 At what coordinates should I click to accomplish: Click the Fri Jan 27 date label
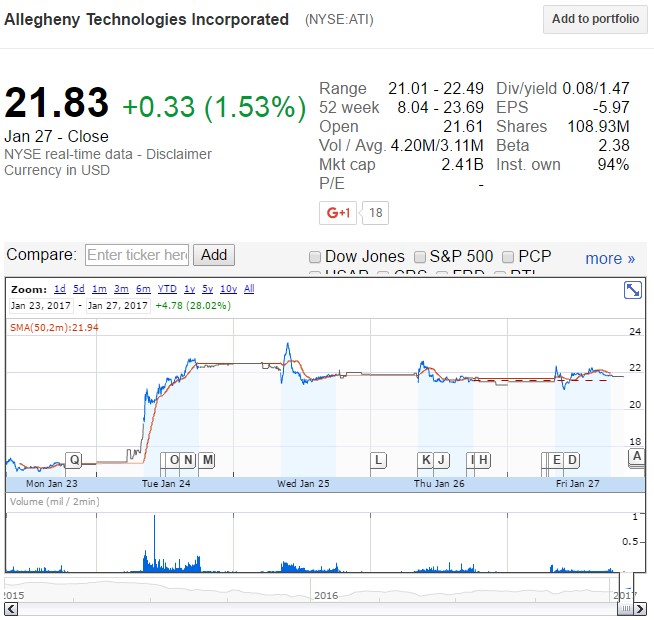pos(578,484)
